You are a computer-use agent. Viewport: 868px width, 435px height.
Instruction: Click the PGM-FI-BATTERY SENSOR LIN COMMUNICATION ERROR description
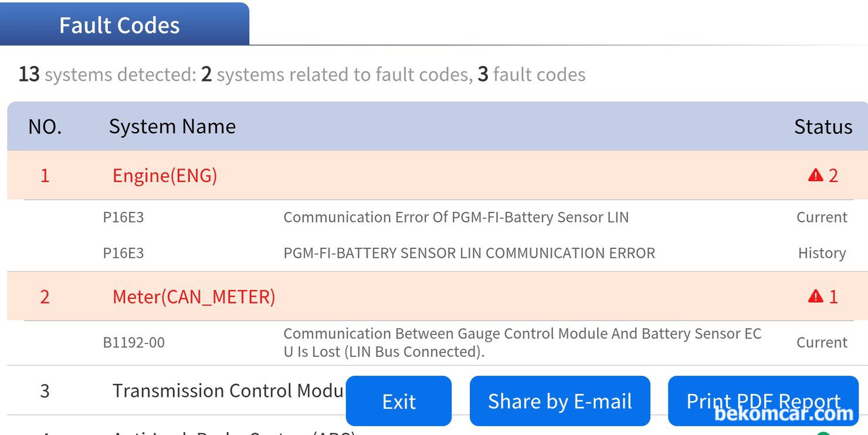click(x=469, y=253)
